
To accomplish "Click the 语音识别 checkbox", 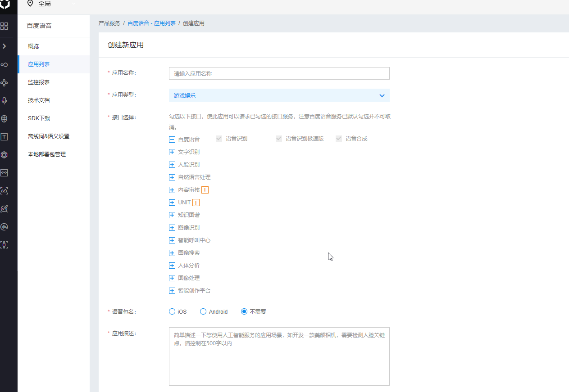I will point(219,139).
